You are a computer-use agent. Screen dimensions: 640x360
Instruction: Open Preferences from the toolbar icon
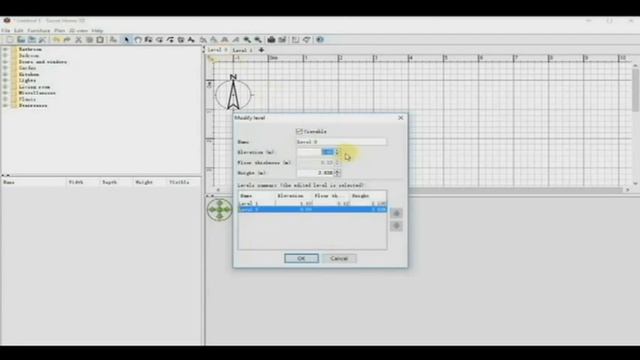[42, 40]
